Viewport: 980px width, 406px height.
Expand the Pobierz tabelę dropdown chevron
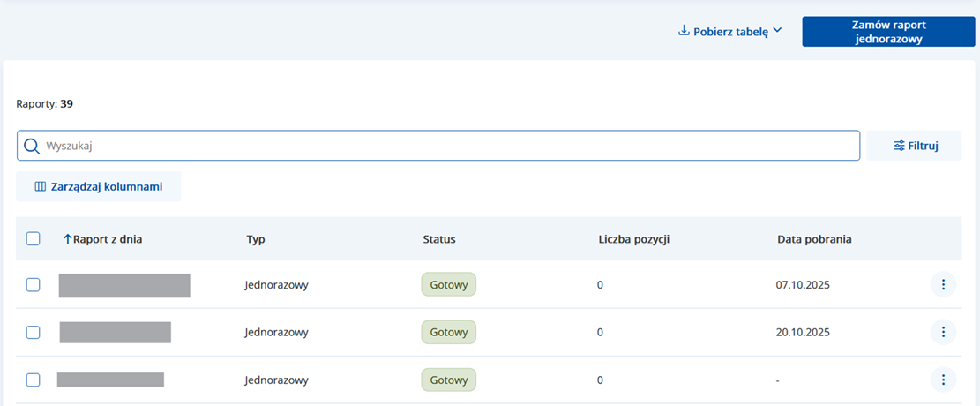click(777, 31)
